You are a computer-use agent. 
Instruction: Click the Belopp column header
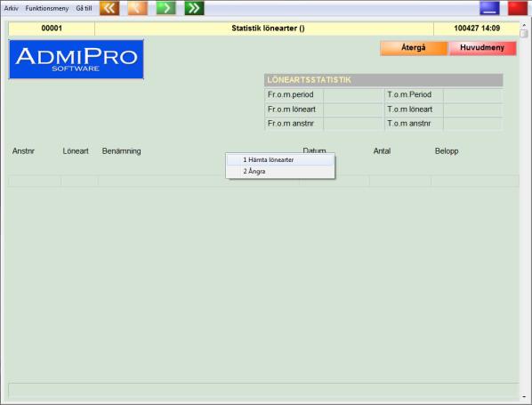447,151
